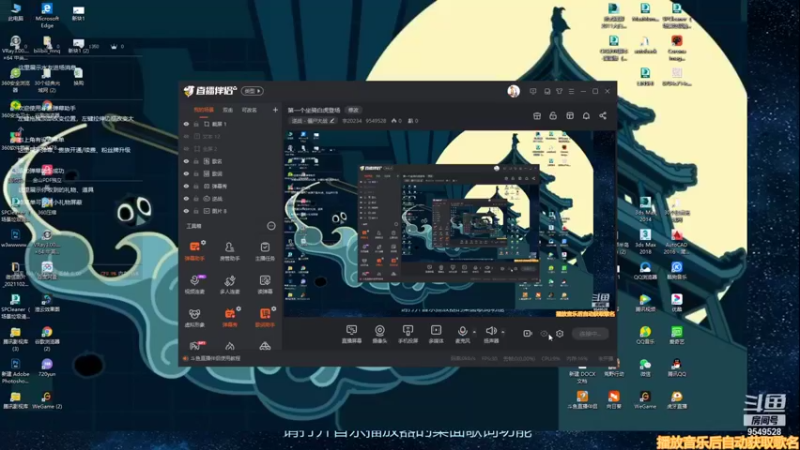Open the 主播任务 tool
Viewport: 800px width, 450px height.
pyautogui.click(x=265, y=251)
